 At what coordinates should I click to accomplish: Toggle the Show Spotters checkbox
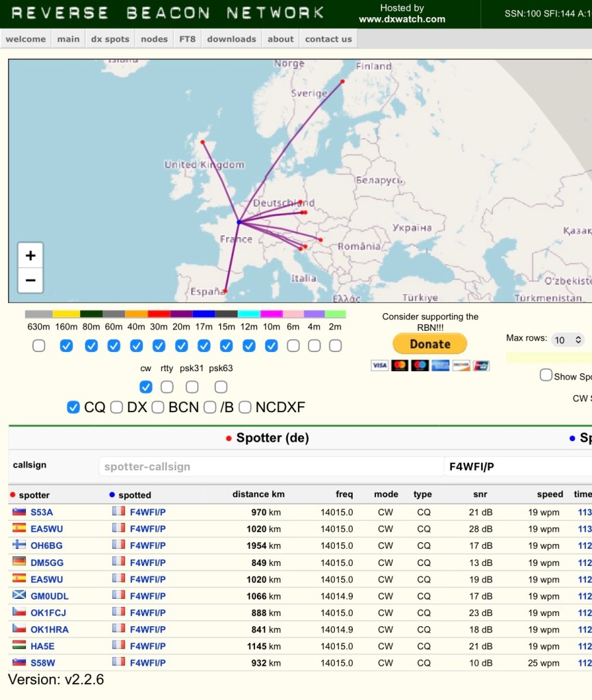click(546, 375)
